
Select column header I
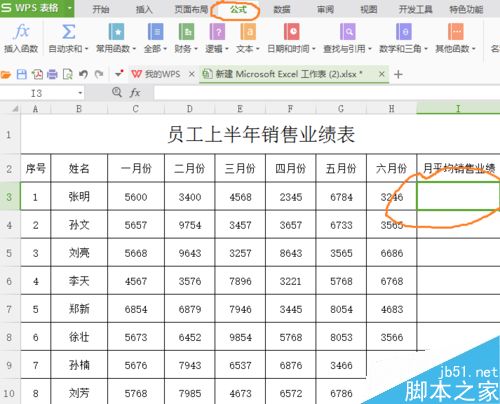click(x=458, y=109)
